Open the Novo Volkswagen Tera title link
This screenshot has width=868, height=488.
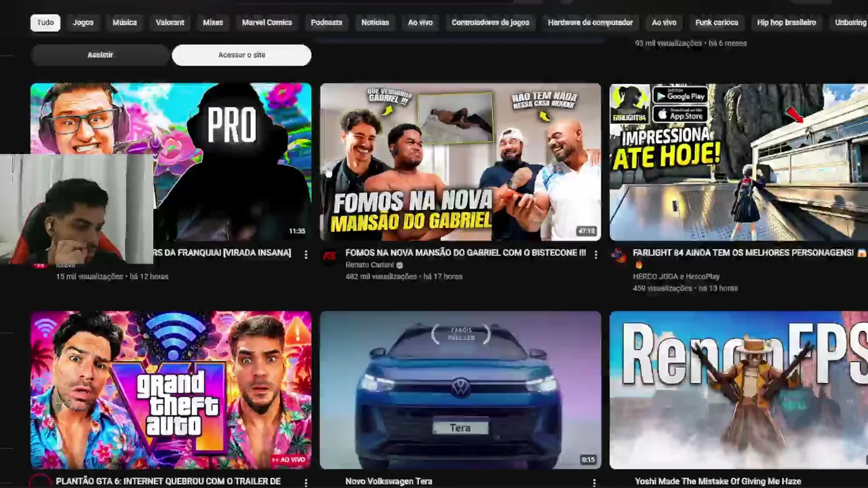(x=389, y=481)
